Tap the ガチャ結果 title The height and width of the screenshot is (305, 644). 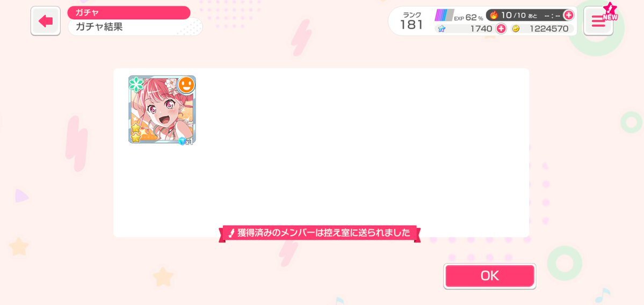99,27
